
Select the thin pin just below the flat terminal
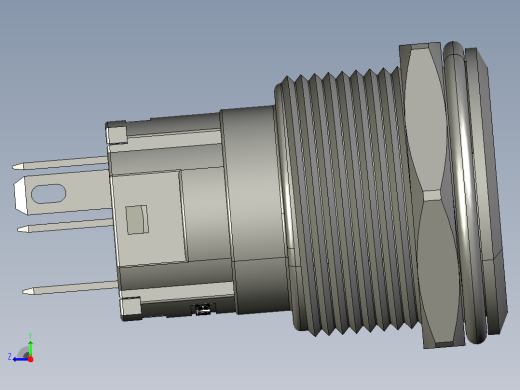pyautogui.click(x=65, y=225)
